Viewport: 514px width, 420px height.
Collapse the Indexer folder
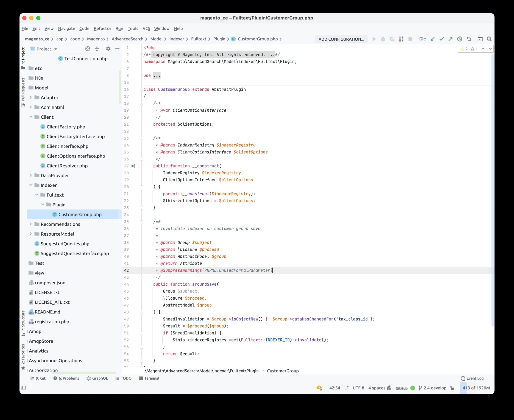[31, 185]
